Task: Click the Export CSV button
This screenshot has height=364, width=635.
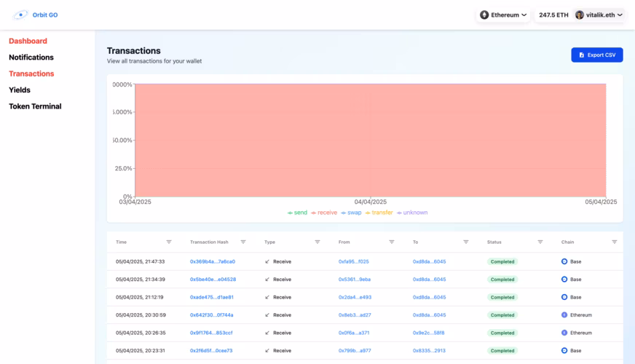Action: 597,55
